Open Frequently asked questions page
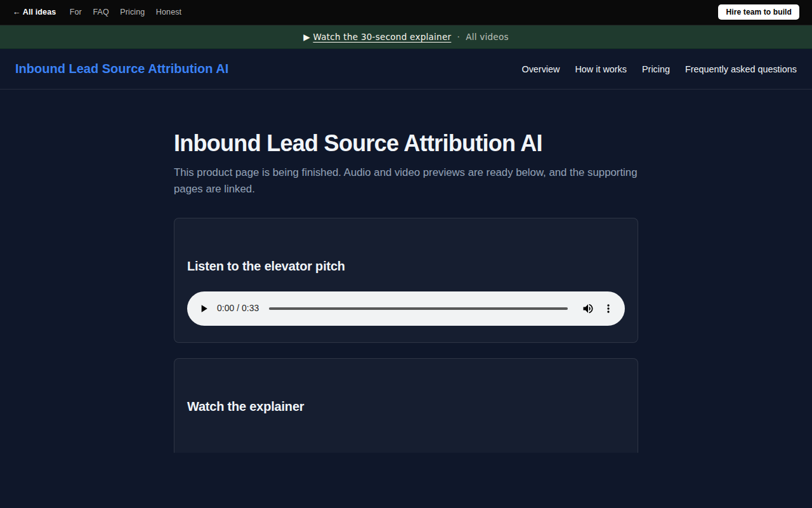Image resolution: width=812 pixels, height=508 pixels. (741, 69)
